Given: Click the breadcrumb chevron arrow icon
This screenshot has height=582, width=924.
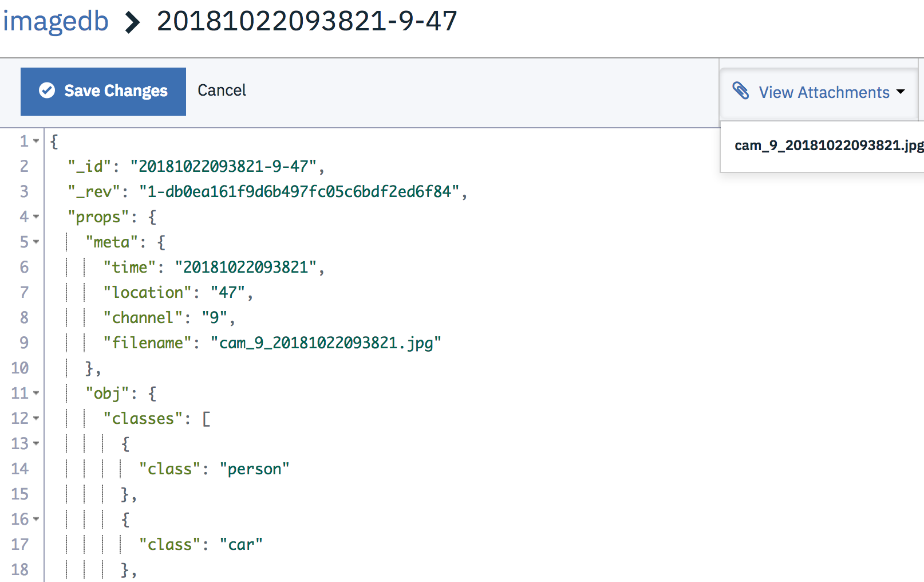Looking at the screenshot, I should point(132,23).
